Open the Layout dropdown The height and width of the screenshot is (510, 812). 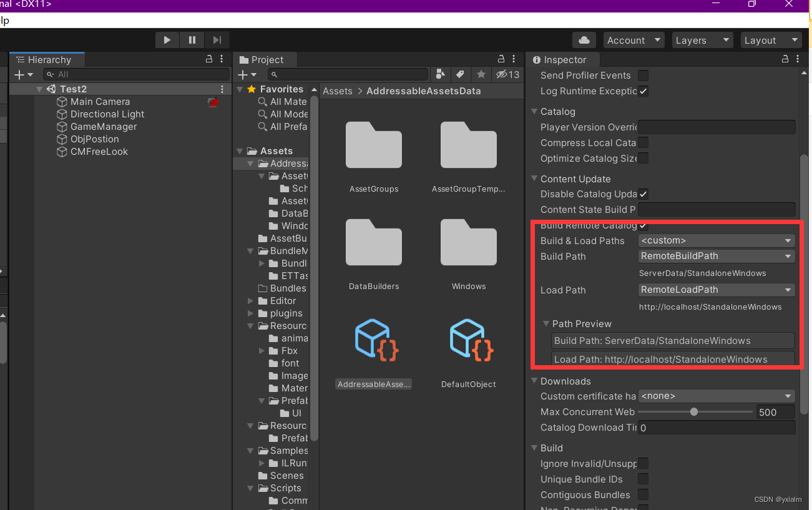pos(771,40)
